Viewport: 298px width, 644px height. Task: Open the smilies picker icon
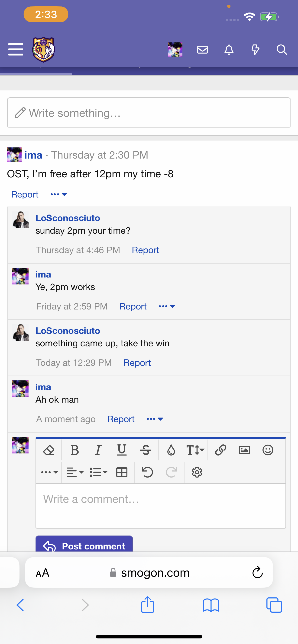(268, 450)
